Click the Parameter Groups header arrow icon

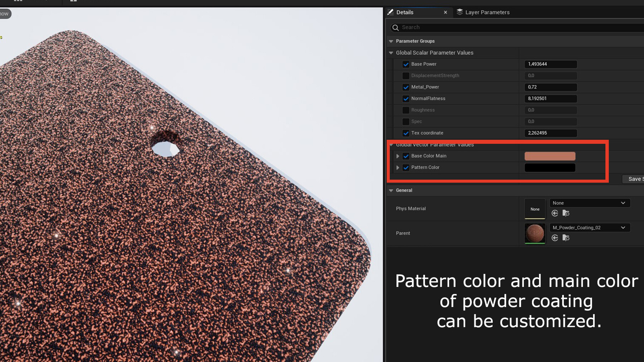[x=391, y=41]
